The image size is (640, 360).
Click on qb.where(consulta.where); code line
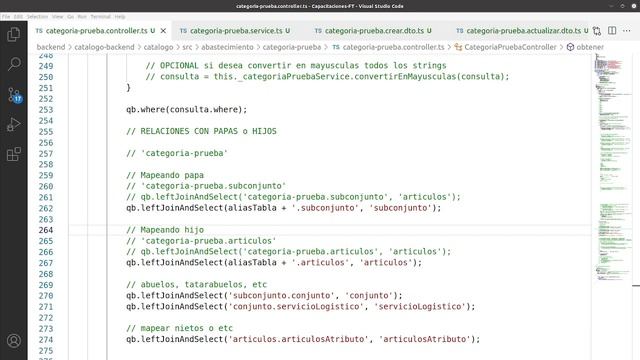point(187,109)
